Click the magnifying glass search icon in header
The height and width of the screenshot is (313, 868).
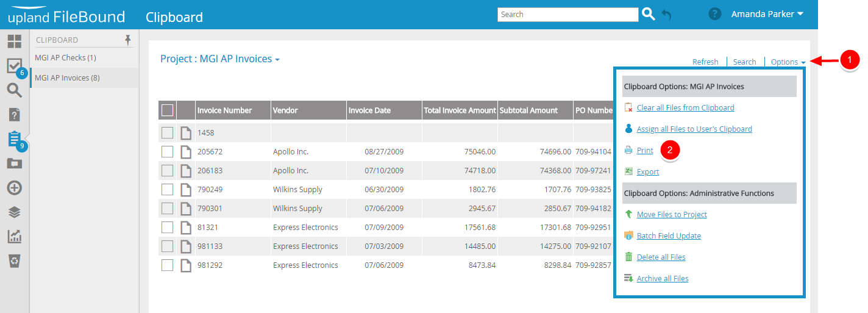pos(648,14)
